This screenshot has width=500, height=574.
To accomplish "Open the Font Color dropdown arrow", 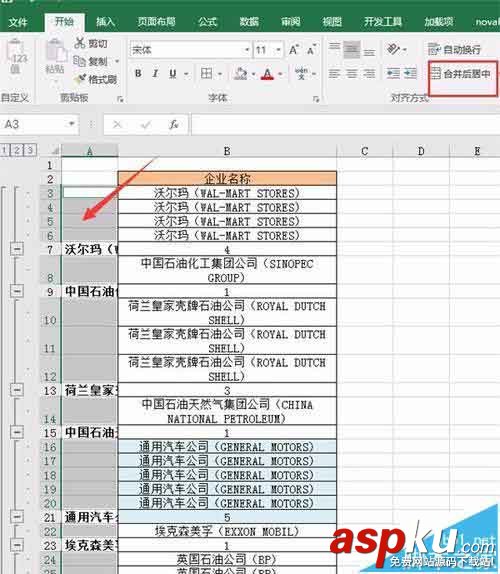I will (x=280, y=74).
